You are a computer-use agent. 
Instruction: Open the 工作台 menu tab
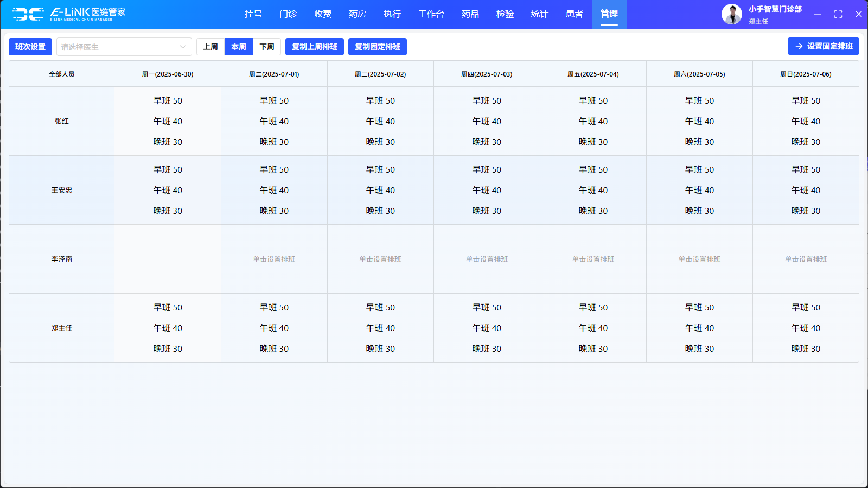[x=431, y=14]
